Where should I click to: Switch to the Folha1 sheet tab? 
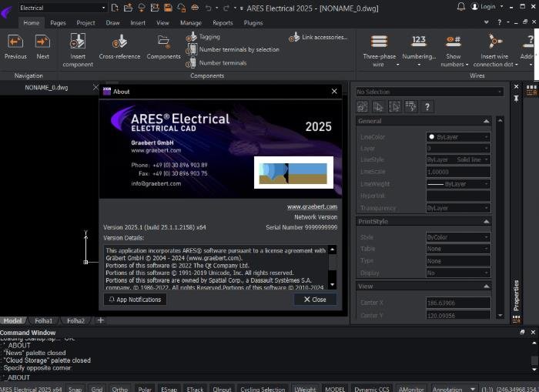pos(43,320)
